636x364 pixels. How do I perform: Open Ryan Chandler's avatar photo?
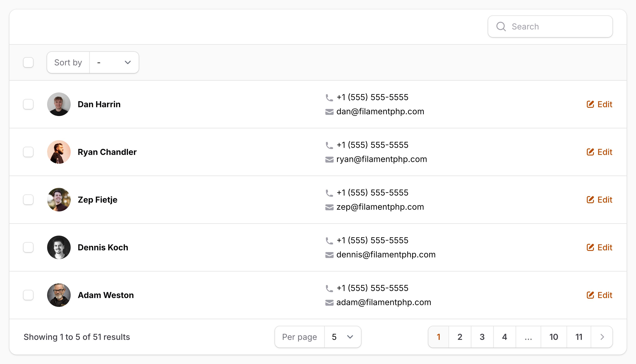59,152
